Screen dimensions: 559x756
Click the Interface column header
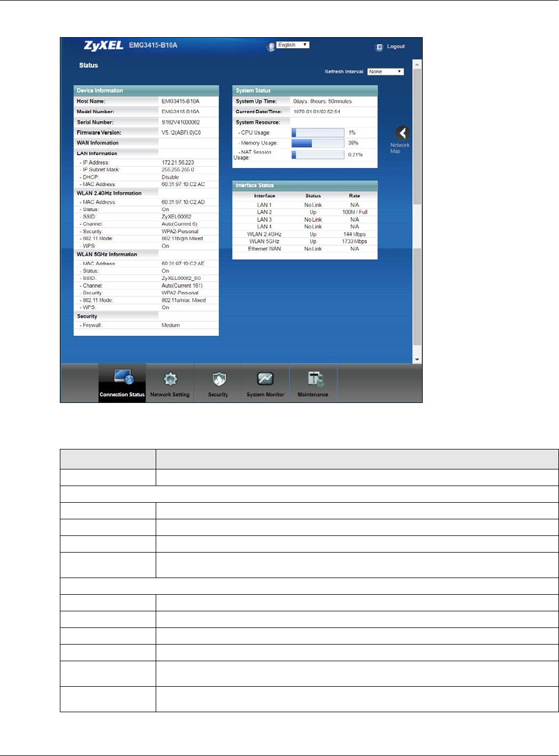[265, 196]
